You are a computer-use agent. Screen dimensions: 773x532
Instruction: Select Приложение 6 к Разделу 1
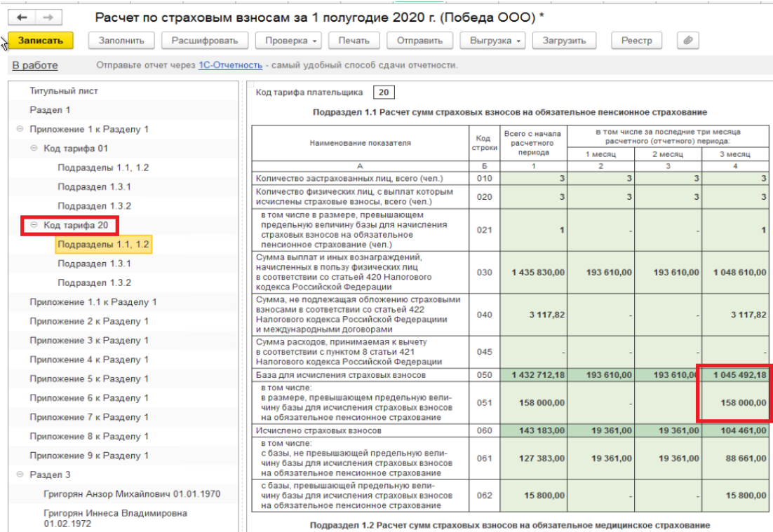pos(89,398)
